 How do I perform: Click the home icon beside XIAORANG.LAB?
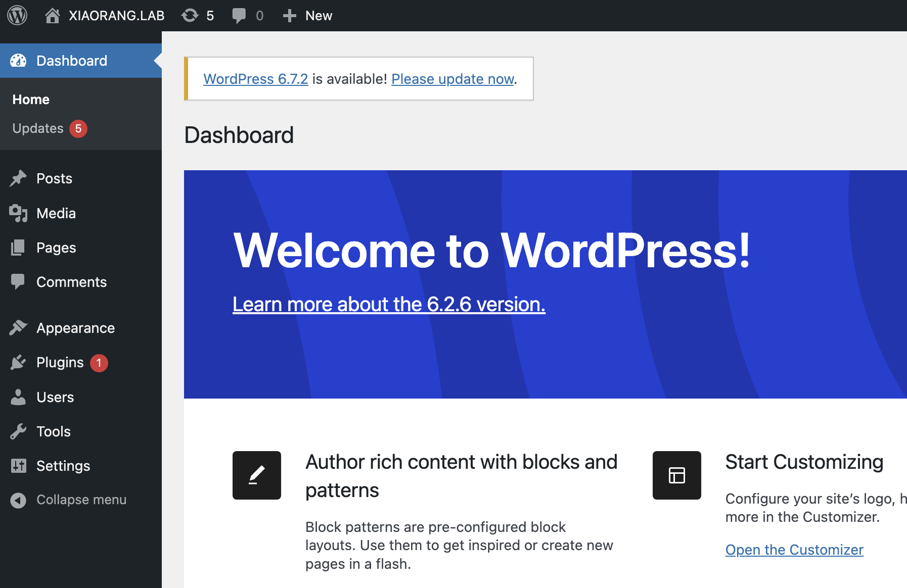click(52, 16)
